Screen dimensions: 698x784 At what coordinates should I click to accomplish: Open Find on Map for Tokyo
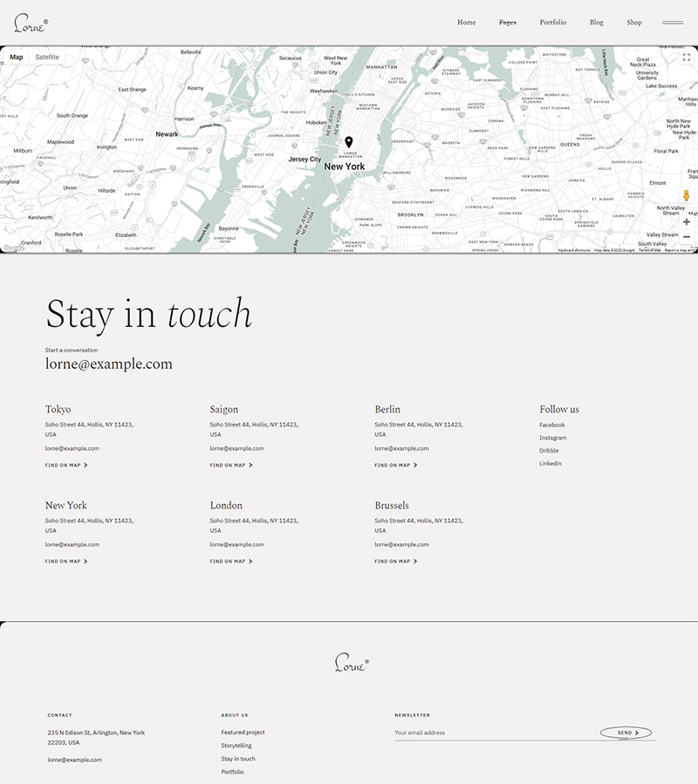click(x=66, y=466)
